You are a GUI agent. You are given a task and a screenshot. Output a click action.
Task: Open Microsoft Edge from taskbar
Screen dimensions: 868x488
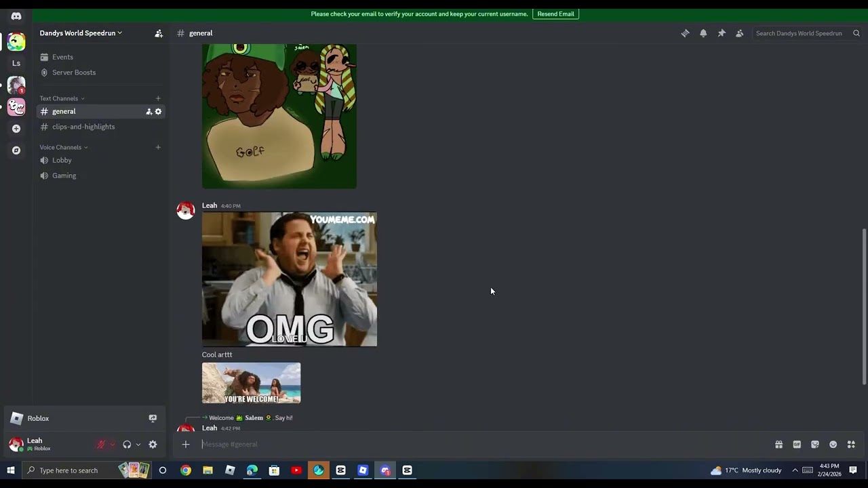[252, 470]
